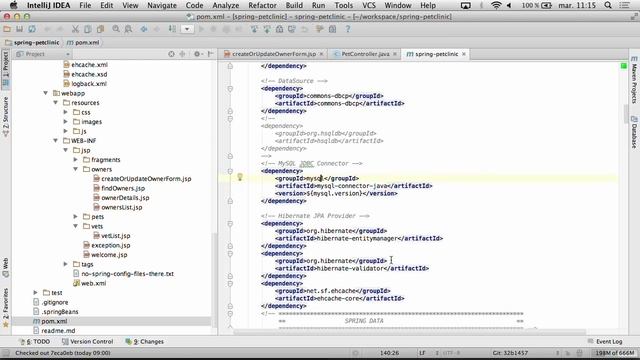Open the Web tool window strip

click(x=6, y=267)
